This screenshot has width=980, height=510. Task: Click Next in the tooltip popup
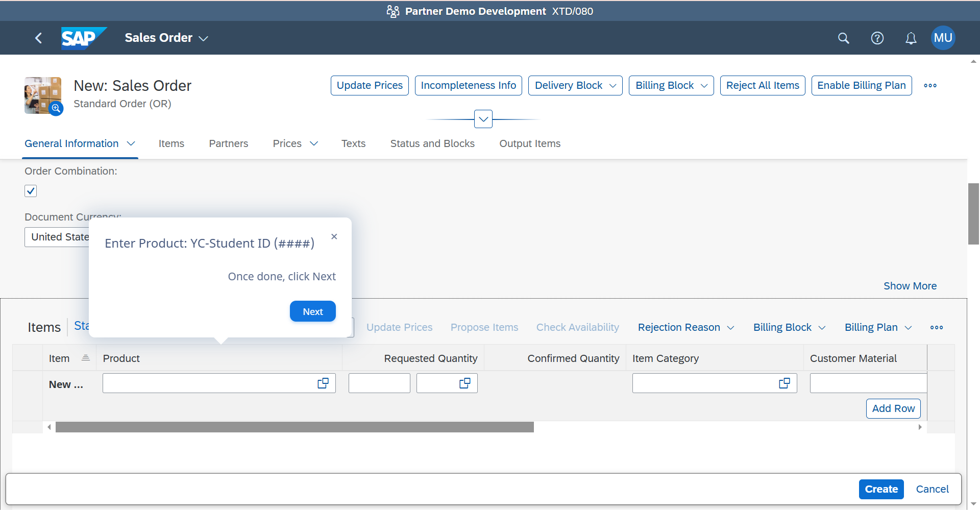point(312,311)
